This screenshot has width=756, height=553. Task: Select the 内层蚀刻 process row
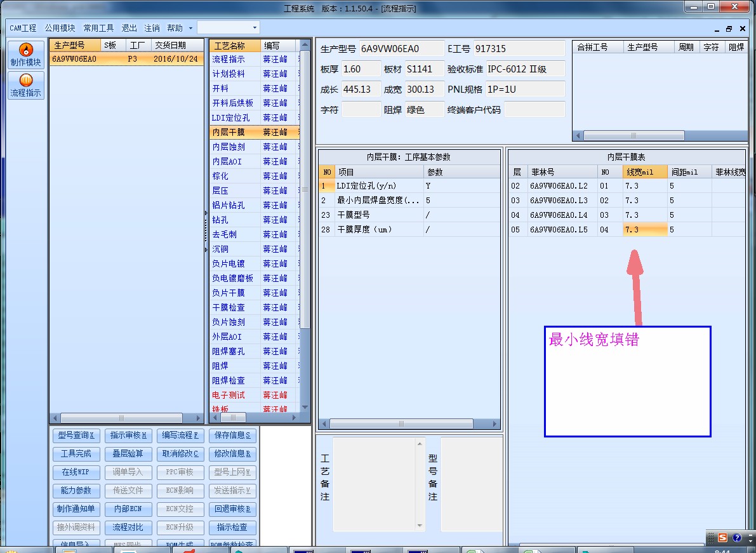click(x=255, y=147)
